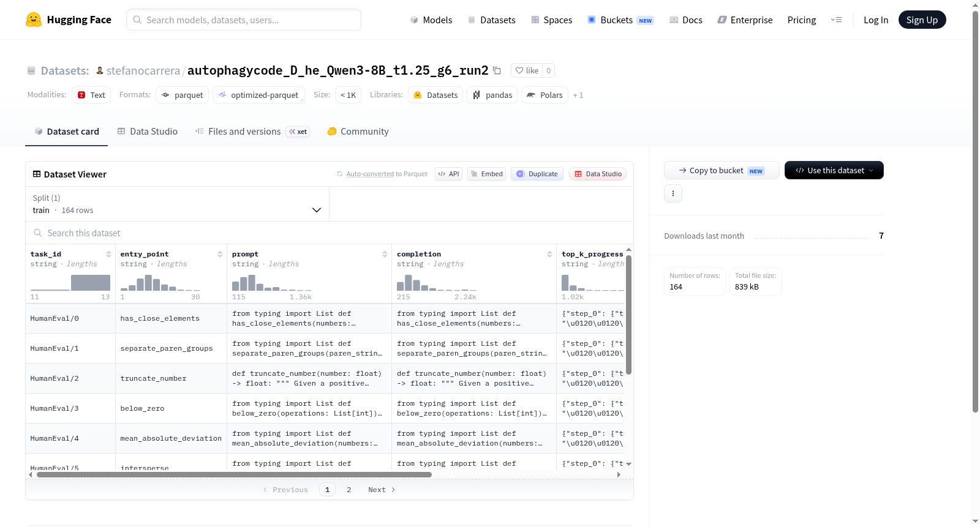This screenshot has width=980, height=527.
Task: Open the stefanocarrera profile link
Action: pos(143,70)
